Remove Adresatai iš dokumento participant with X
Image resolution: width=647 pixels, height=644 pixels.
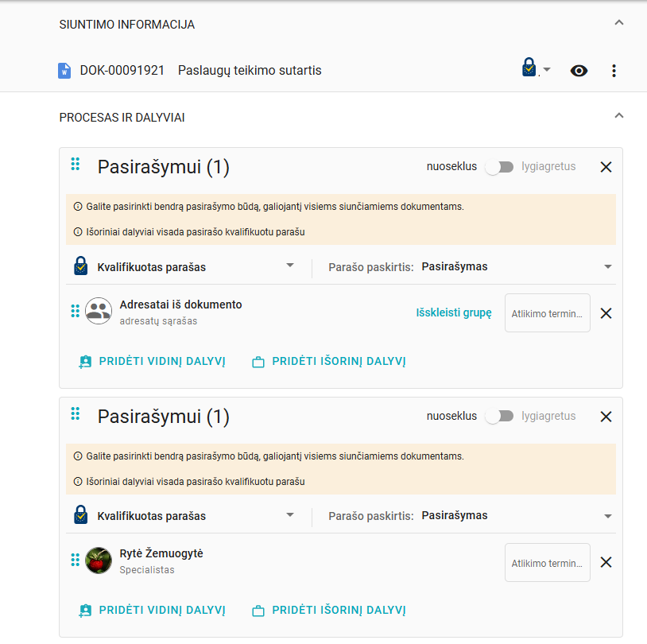click(x=606, y=313)
